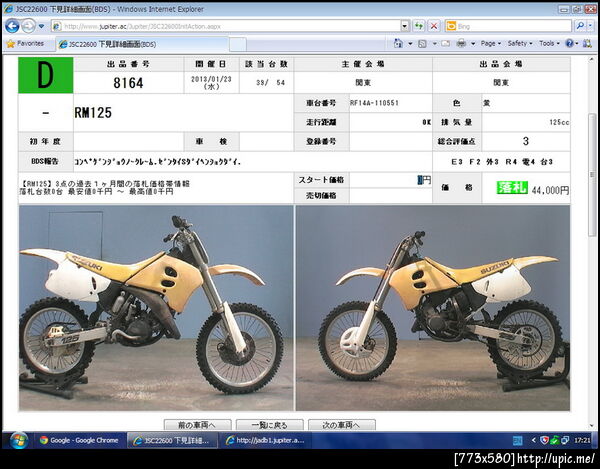Viewport: 600px width, 469px height.
Task: Show hidden tray icons arrow
Action: tap(534, 441)
